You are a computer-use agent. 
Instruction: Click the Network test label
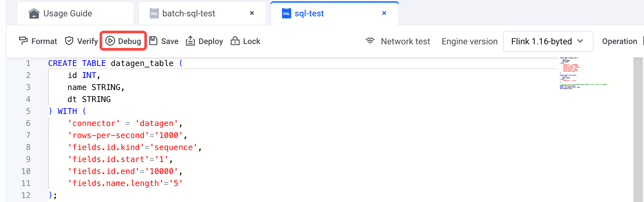(x=406, y=41)
